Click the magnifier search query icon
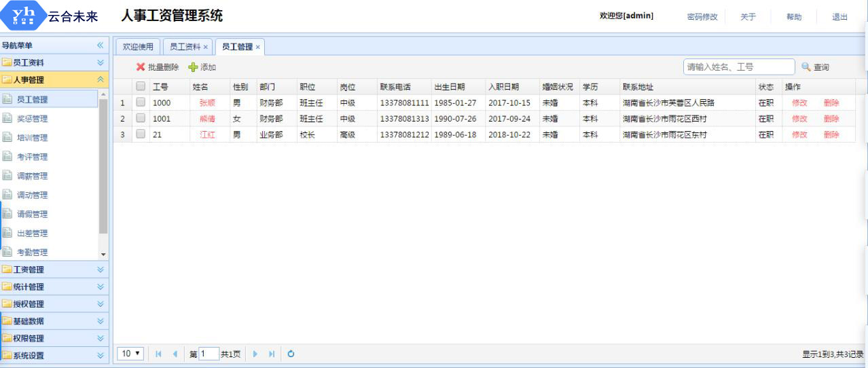Viewport: 868px width, 368px height. tap(806, 67)
